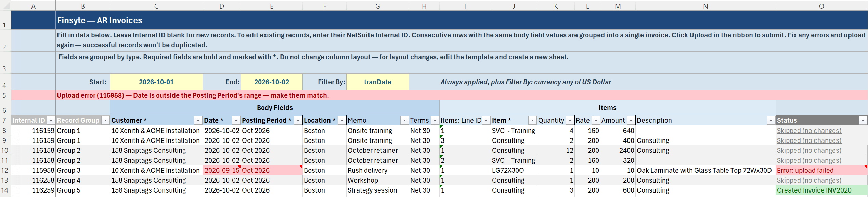Select the select-all corner triangle
Screen dimensions: 868x197
(5, 6)
